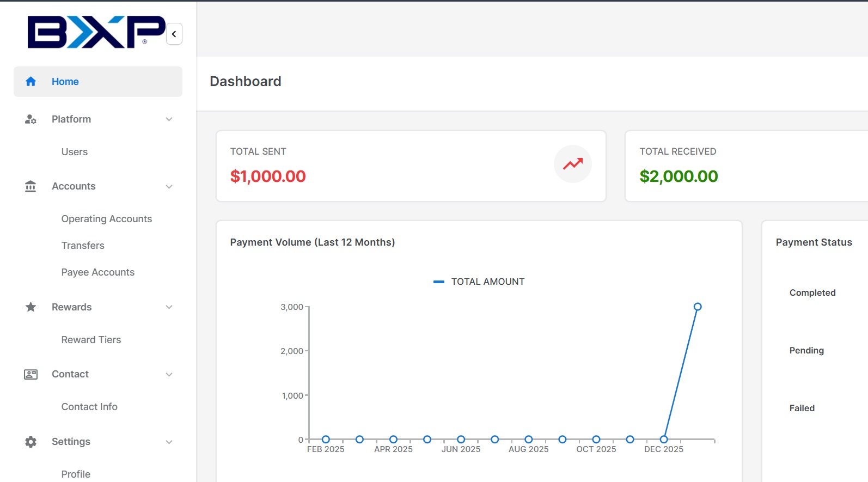Collapse the Rewards section chevron

click(169, 307)
